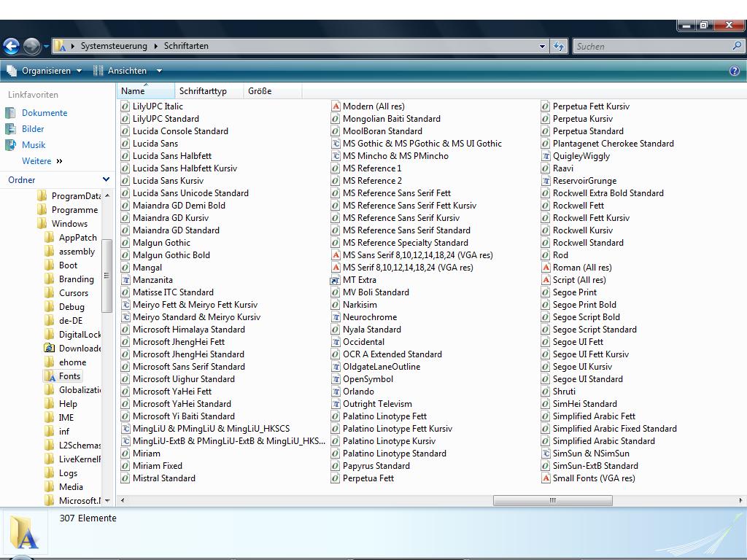Click the left arrow of horizontal scrollbar
The width and height of the screenshot is (747, 560).
123,500
